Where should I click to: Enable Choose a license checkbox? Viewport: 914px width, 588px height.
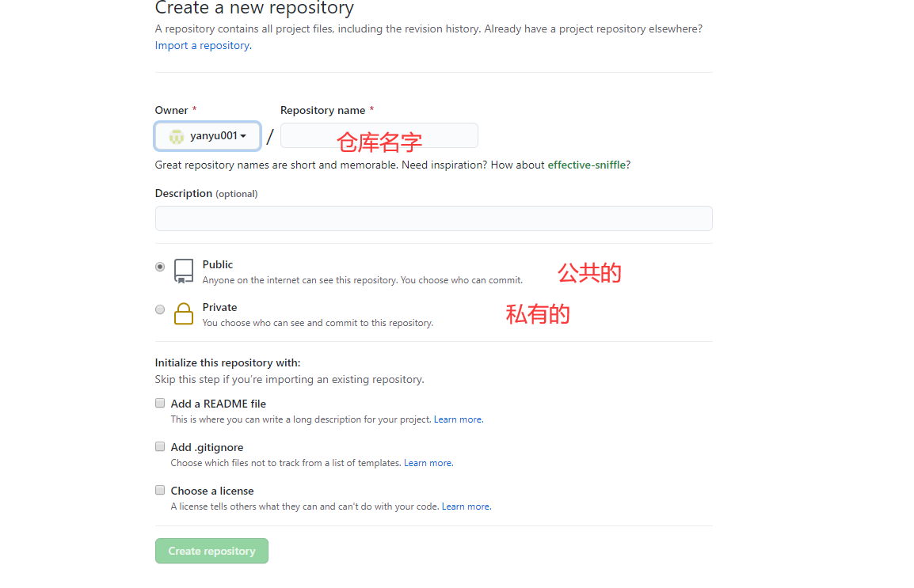pyautogui.click(x=160, y=490)
